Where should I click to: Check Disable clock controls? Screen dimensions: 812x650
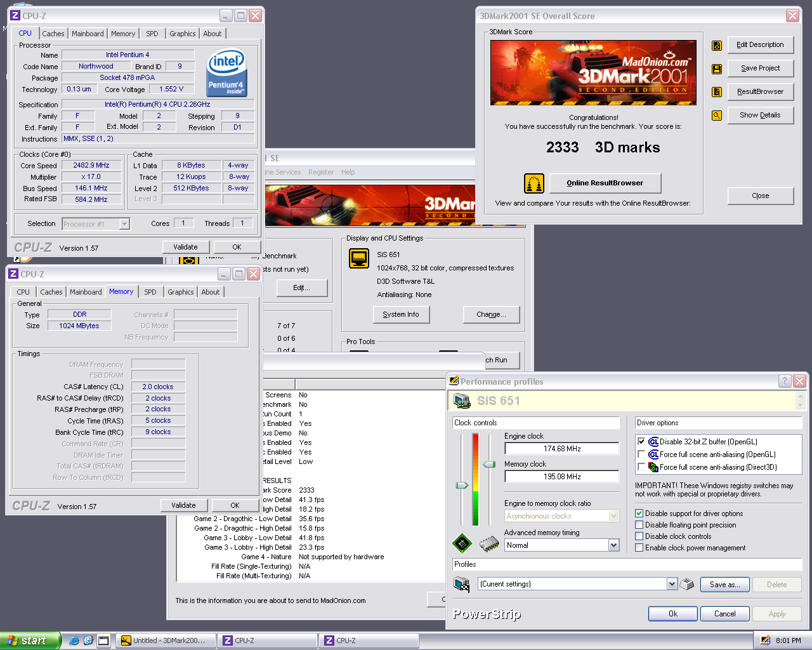point(639,536)
